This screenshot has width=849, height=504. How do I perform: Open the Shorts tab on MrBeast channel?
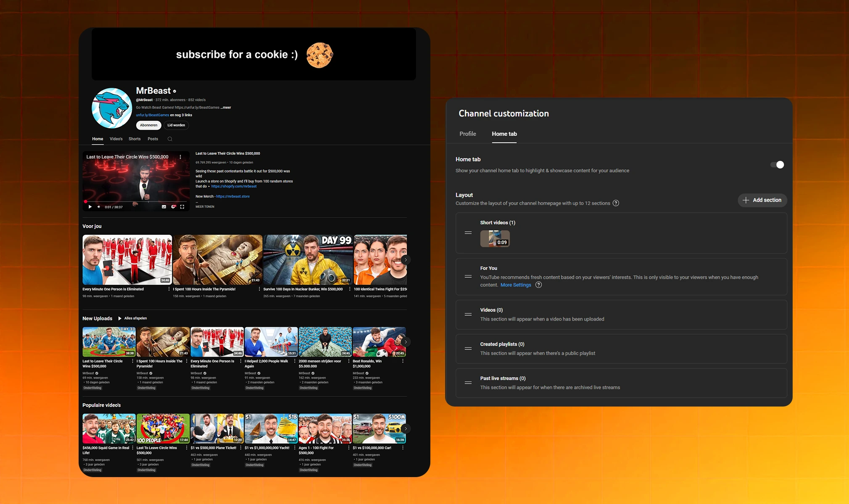(x=134, y=139)
